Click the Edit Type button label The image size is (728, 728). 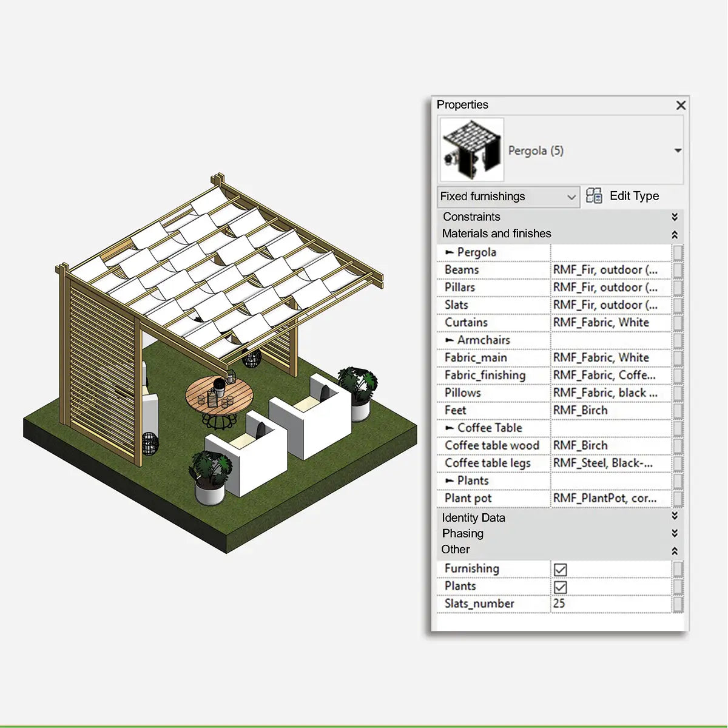pos(634,196)
